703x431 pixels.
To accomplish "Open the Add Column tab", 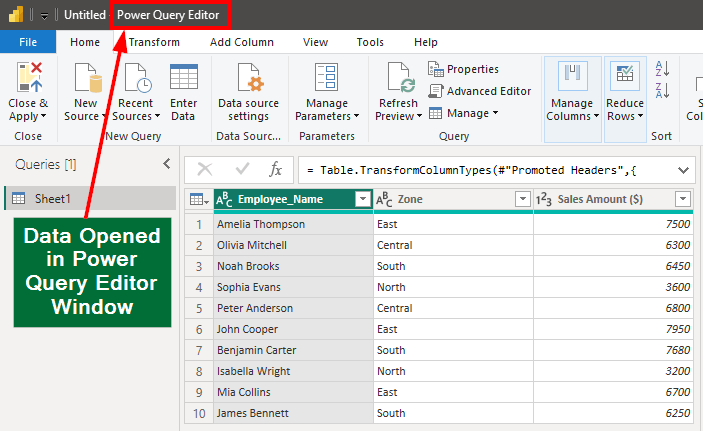I will (241, 42).
